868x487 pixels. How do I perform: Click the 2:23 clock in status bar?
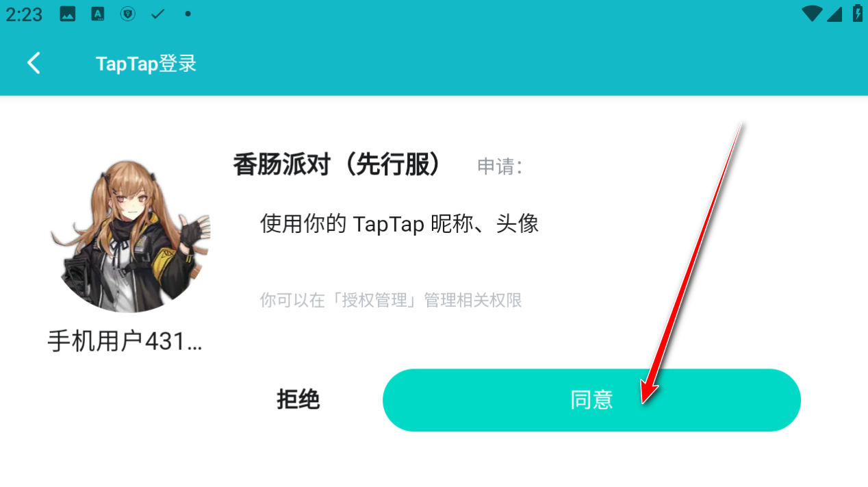25,14
